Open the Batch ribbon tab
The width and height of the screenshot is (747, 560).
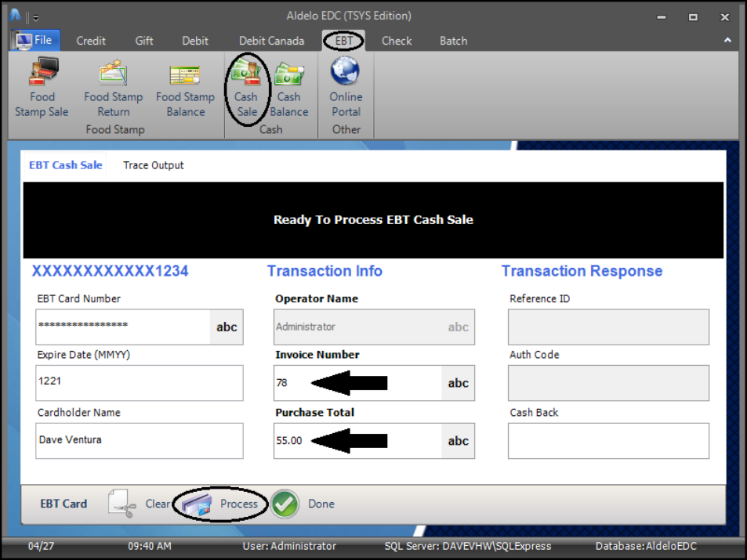click(x=453, y=41)
